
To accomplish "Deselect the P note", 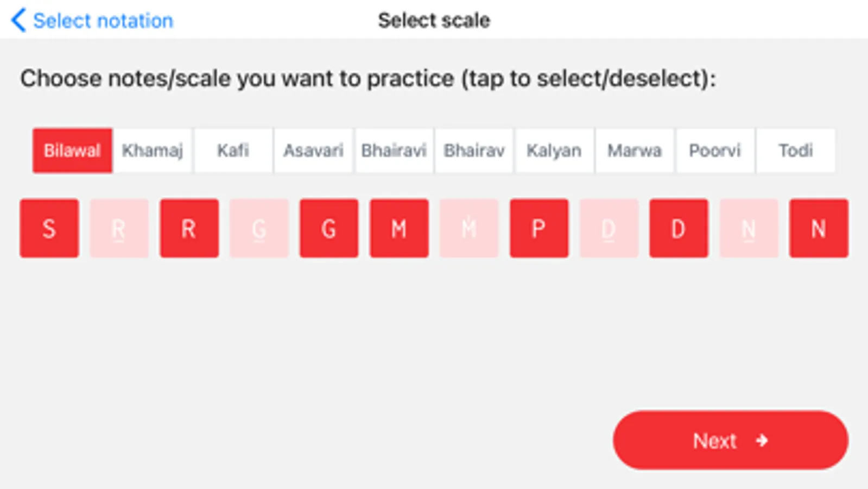I will pos(539,228).
